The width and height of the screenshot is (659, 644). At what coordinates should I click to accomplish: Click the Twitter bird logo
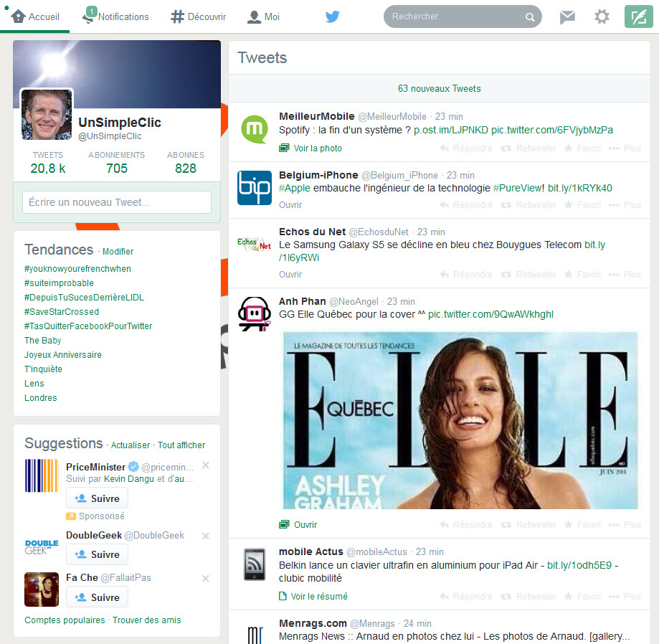pos(332,16)
